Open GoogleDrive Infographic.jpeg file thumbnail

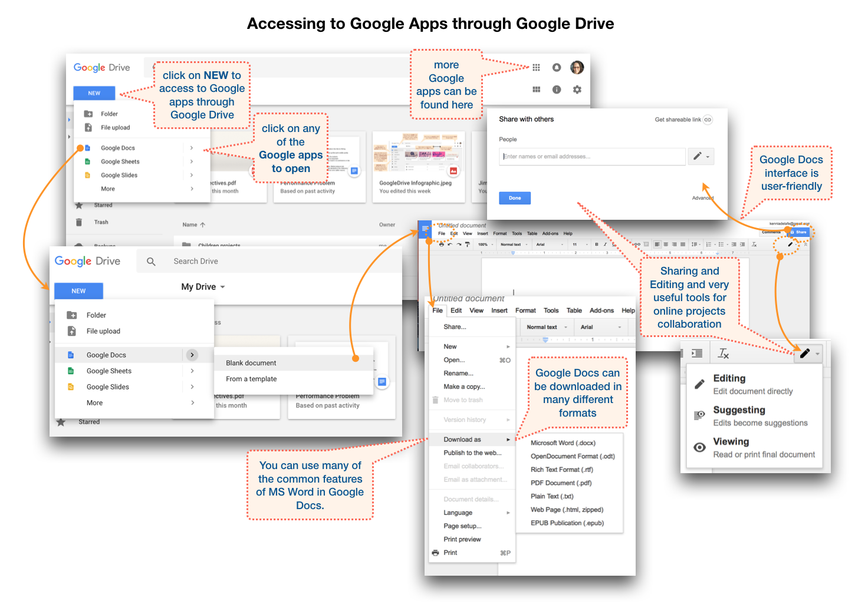pyautogui.click(x=418, y=167)
